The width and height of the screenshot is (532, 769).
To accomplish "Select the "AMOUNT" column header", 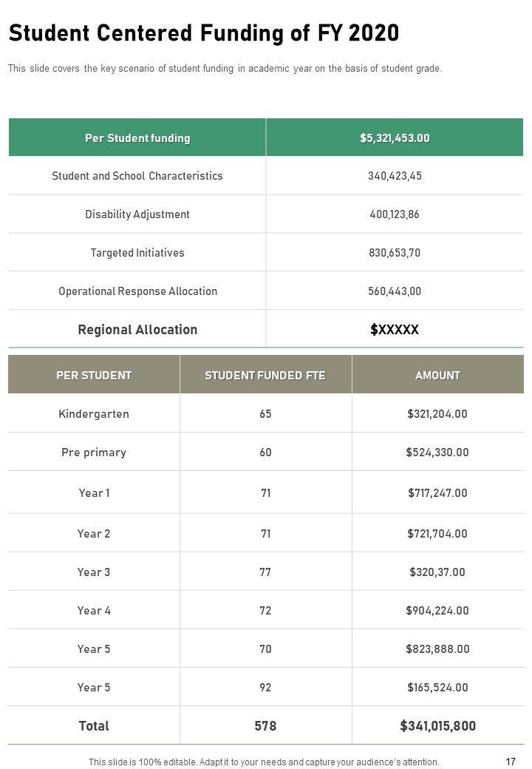I will click(x=437, y=376).
